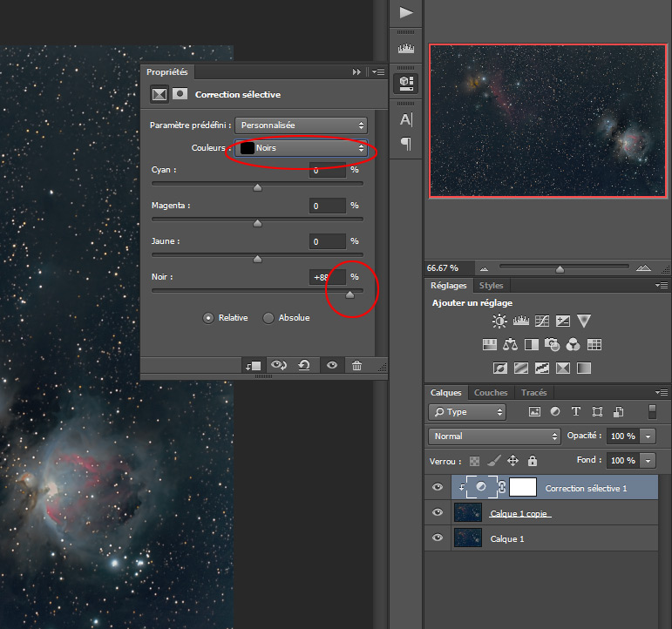Add a Levels adjustment from Réglages

[x=520, y=321]
